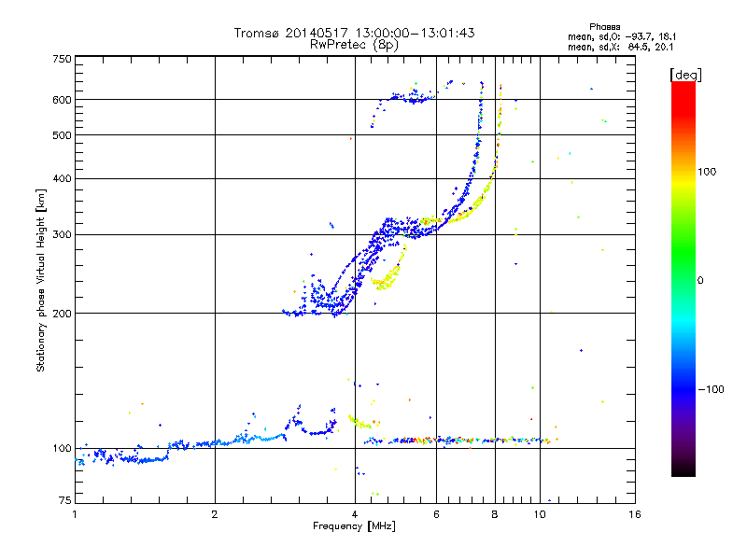Click the 'mean, sd,X: 84.5, 20.1' line
This screenshot has height=560, width=747.
pyautogui.click(x=620, y=47)
